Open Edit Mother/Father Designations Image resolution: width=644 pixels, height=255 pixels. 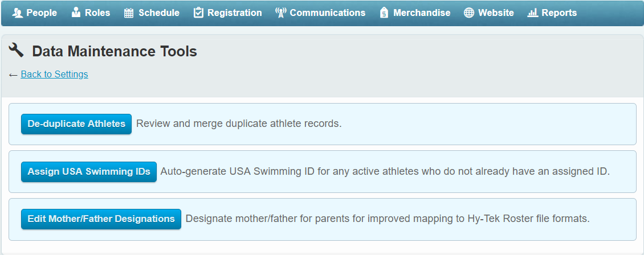101,219
